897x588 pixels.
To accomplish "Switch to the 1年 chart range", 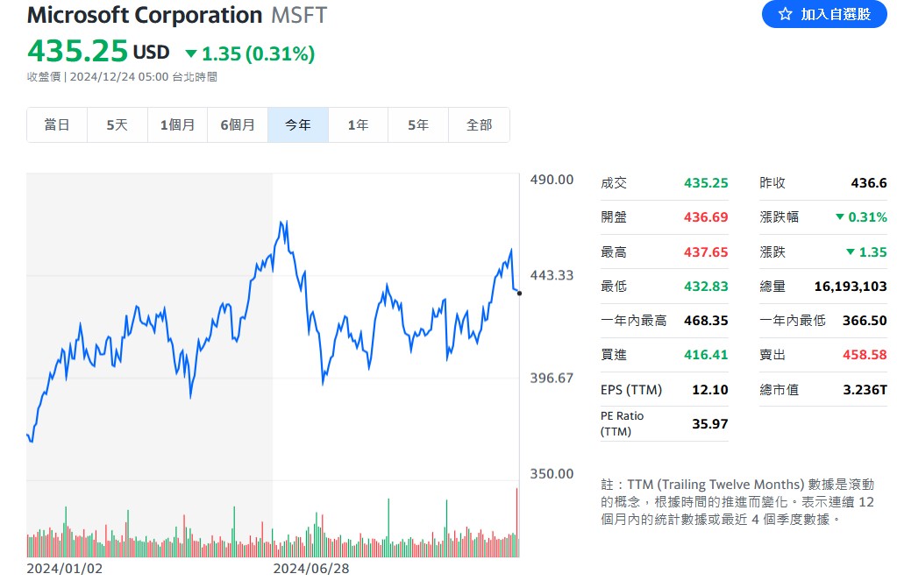I will tap(358, 124).
